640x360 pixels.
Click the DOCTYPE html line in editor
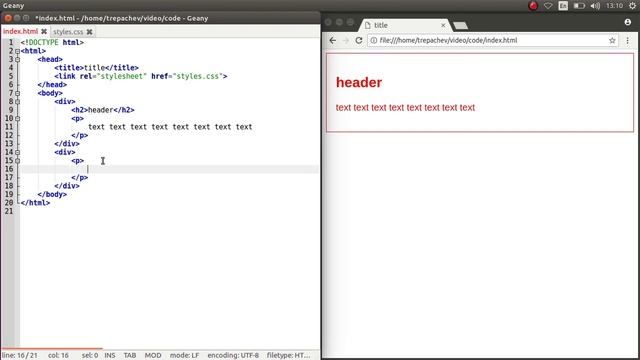[52, 42]
